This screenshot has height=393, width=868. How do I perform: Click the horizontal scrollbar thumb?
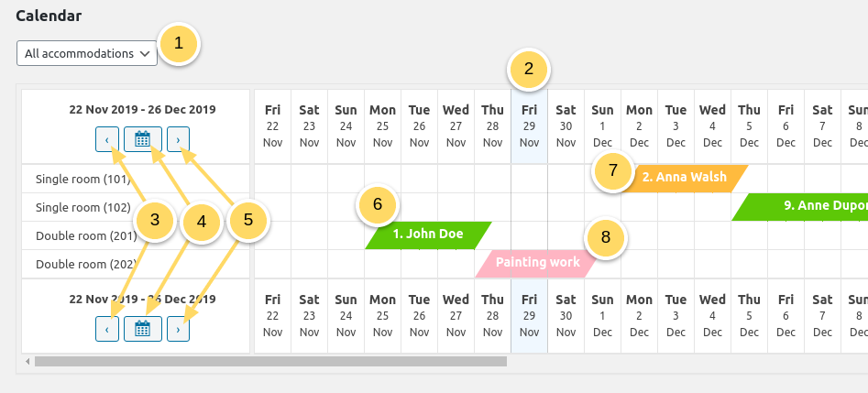(270, 361)
